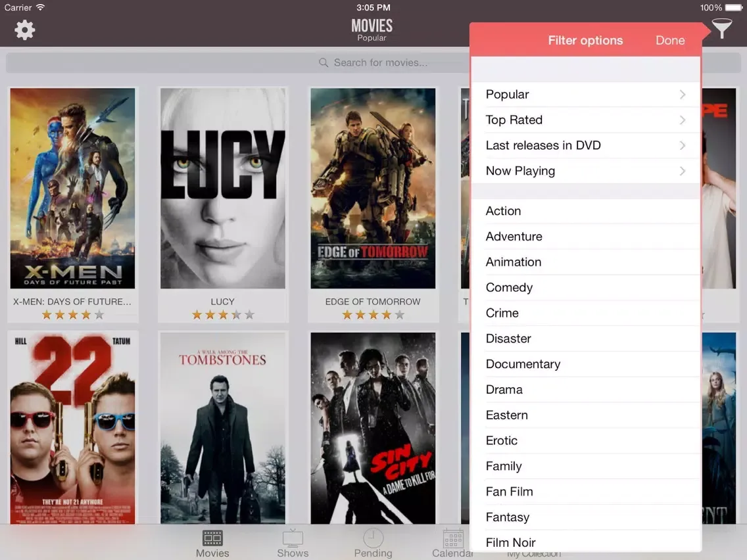
Task: Tap the star rating under X-Men
Action: (x=73, y=315)
